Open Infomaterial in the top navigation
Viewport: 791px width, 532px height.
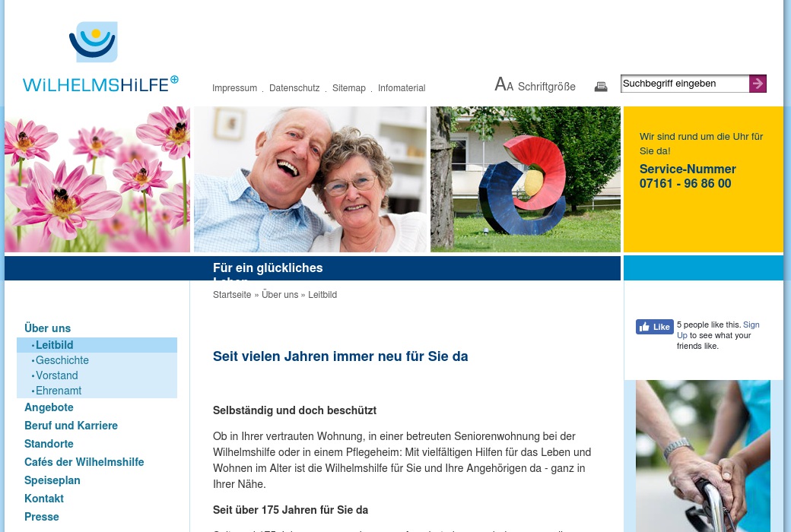click(402, 88)
